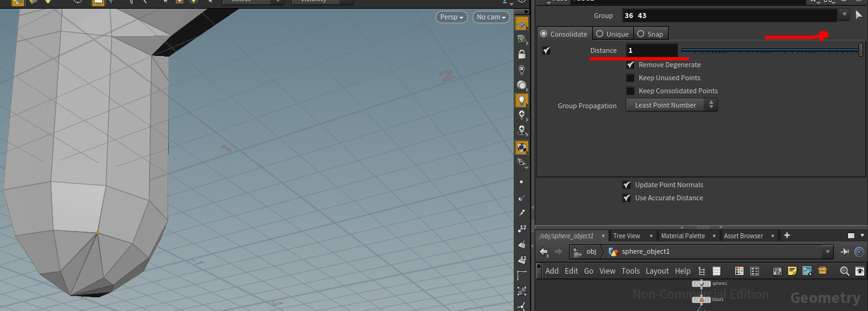Click the sphere_object1 path segment
The image size is (868, 311).
[x=639, y=252]
